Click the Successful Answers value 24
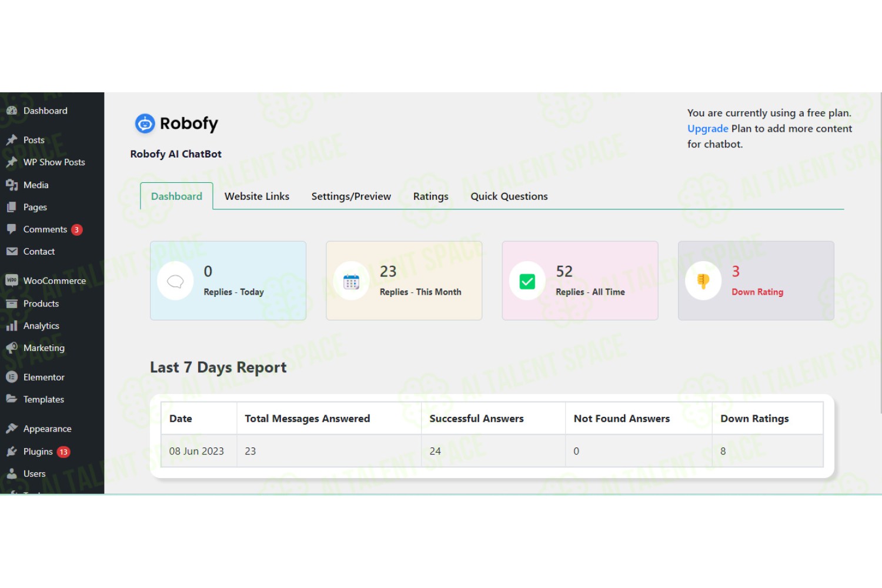 [435, 451]
